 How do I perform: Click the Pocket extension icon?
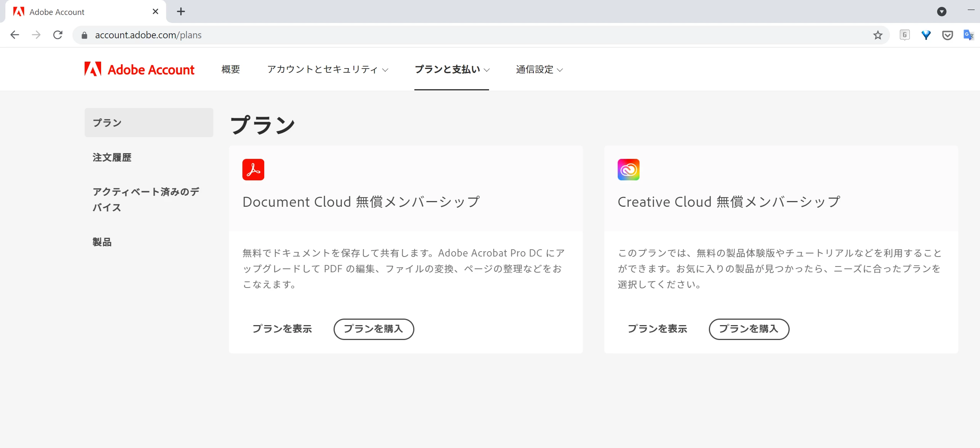click(947, 35)
